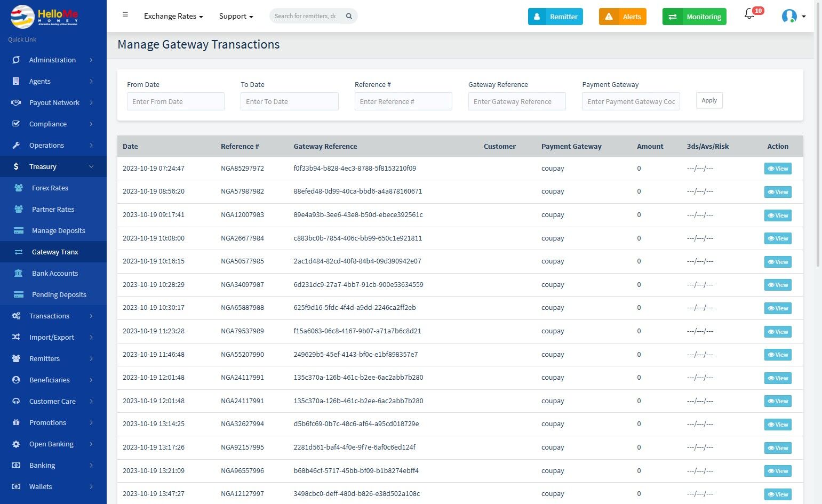The image size is (822, 504).
Task: Go to Pending Deposits menu item
Action: (59, 294)
